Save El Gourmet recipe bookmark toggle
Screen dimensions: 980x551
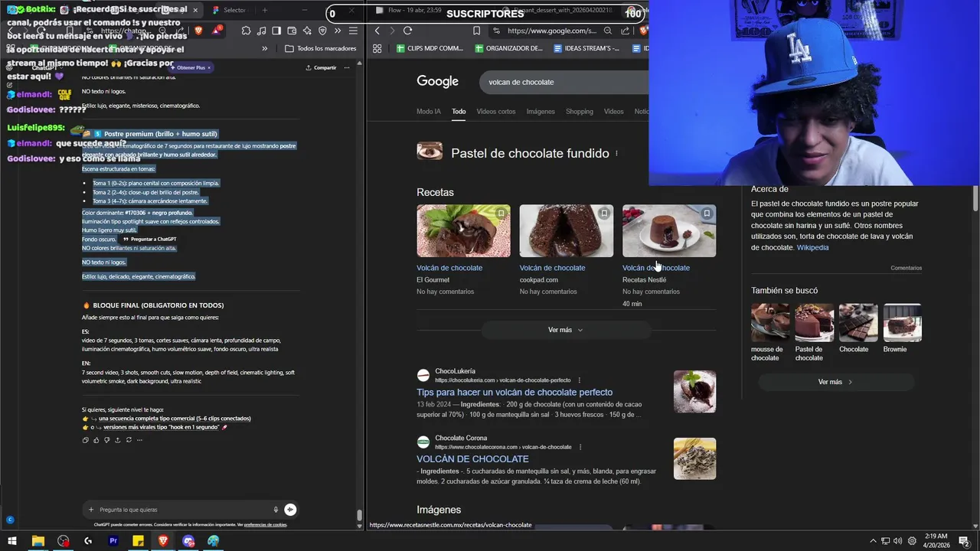click(x=501, y=214)
